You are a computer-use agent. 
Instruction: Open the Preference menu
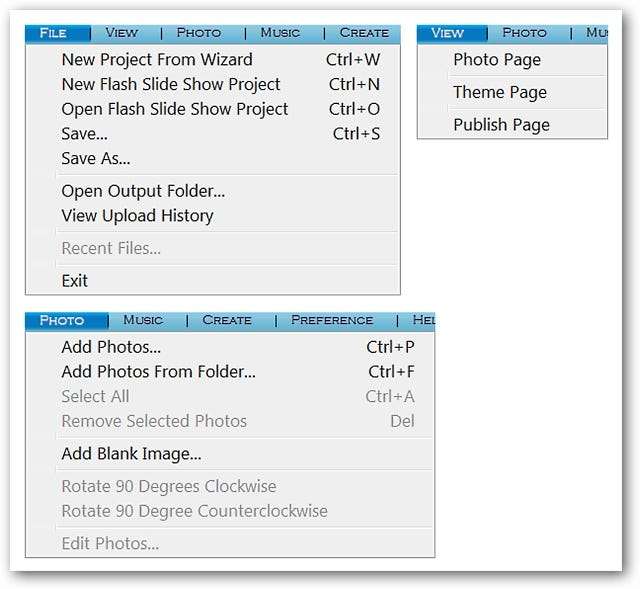coord(332,320)
